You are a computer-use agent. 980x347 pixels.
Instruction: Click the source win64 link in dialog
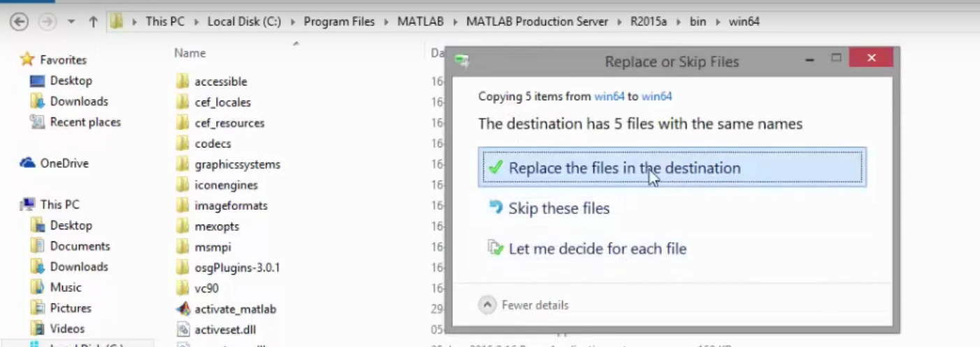609,97
